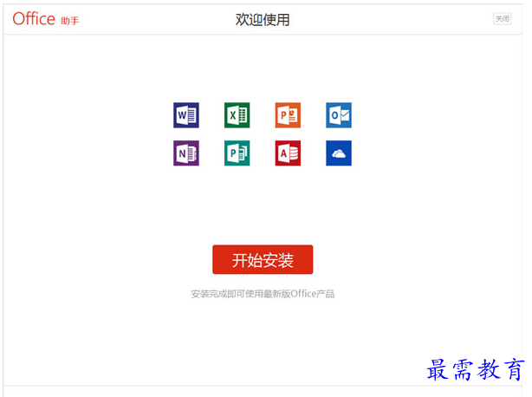Close the installer with the 关闭 button
The image size is (532, 397).
tap(503, 19)
